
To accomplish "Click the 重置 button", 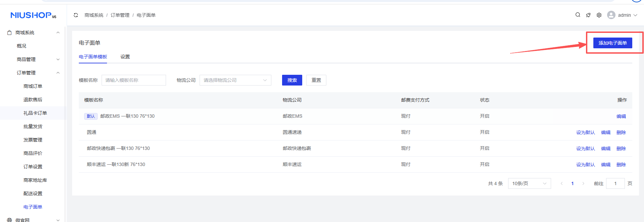I will (x=316, y=80).
